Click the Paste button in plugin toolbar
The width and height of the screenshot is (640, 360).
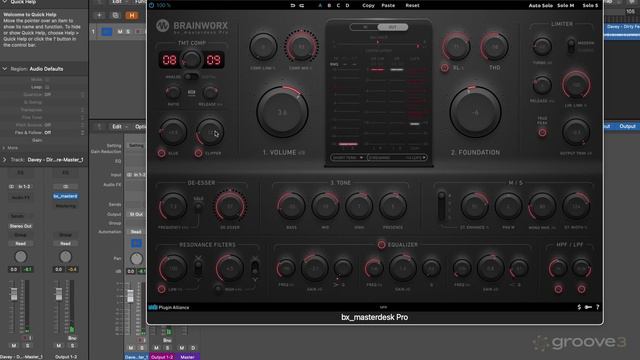(x=388, y=5)
